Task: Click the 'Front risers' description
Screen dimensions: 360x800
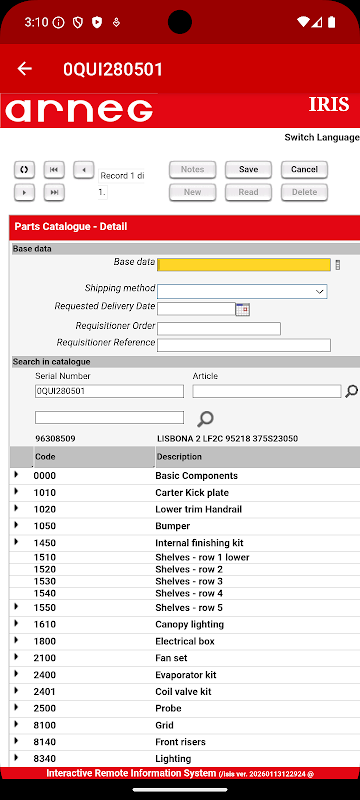Action: pyautogui.click(x=181, y=741)
